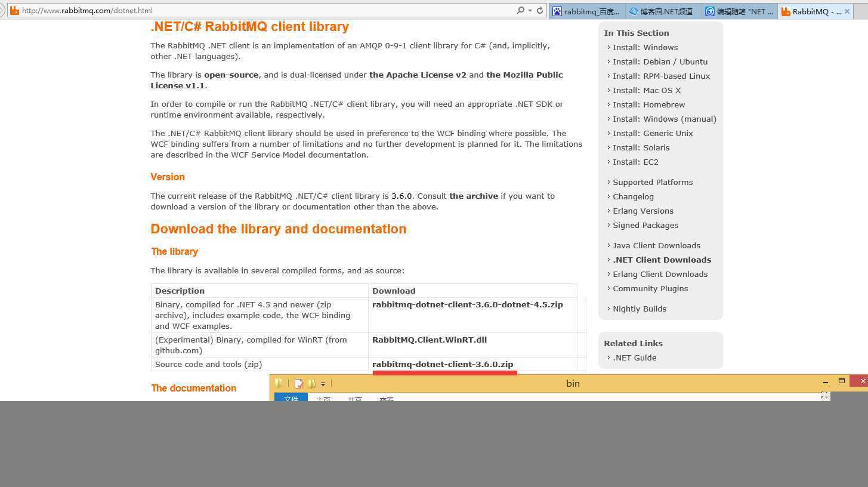868x487 pixels.
Task: Click the 'Description' table header
Action: pyautogui.click(x=180, y=291)
